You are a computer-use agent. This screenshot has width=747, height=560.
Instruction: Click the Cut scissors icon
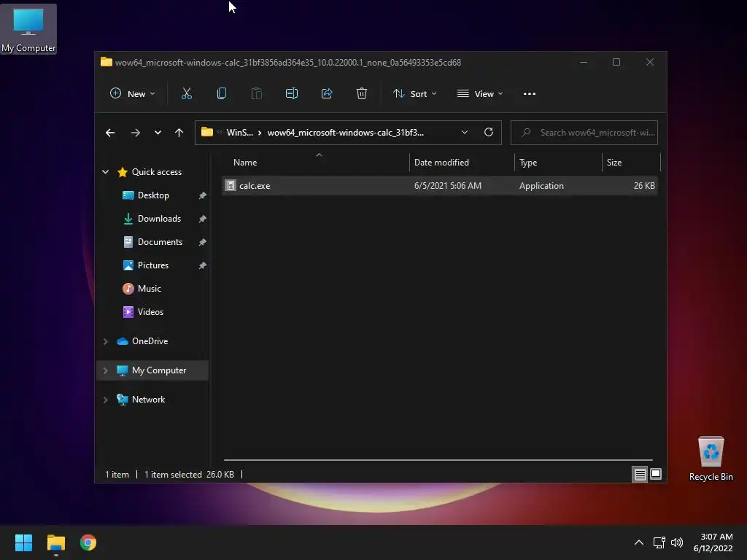[x=186, y=94]
